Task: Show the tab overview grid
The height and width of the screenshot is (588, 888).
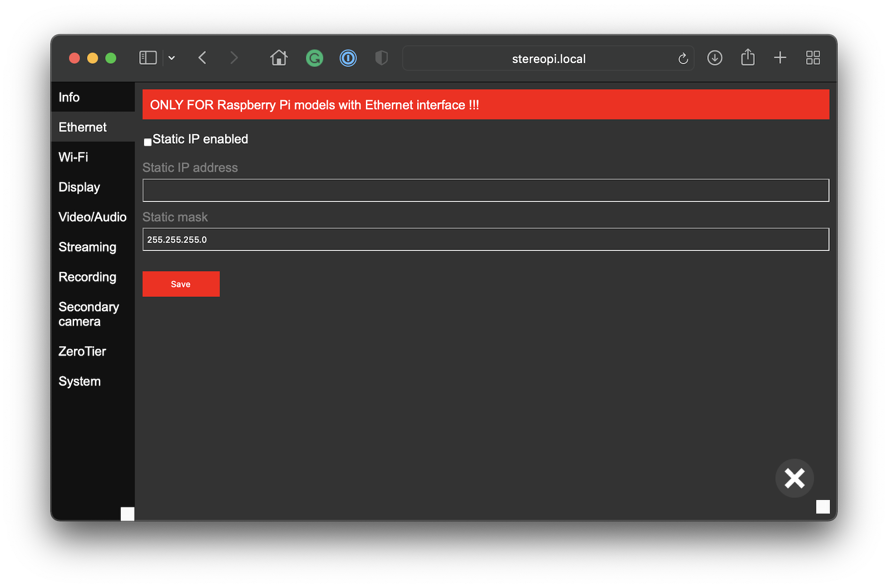Action: (x=813, y=58)
